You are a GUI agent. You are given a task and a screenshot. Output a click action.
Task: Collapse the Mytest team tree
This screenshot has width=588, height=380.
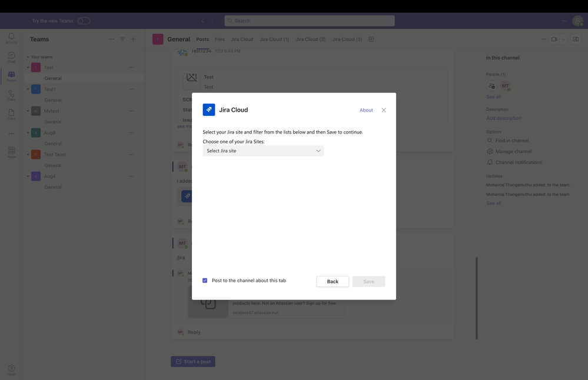click(28, 111)
